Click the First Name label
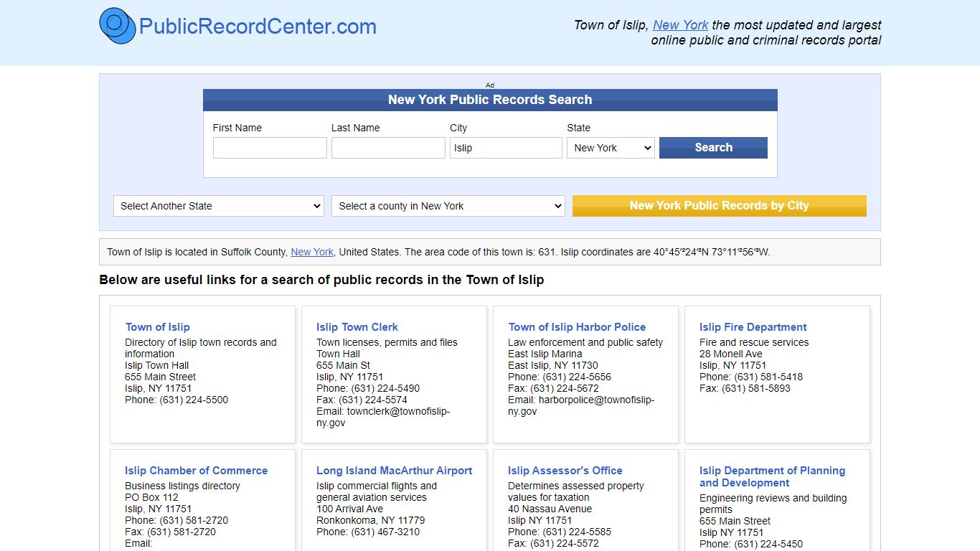980x551 pixels. coord(237,128)
